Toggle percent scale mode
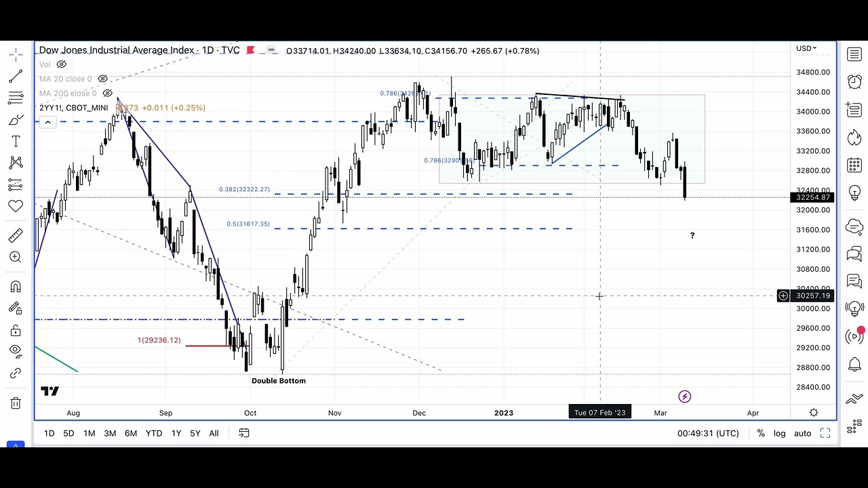This screenshot has width=868, height=488. (x=761, y=433)
